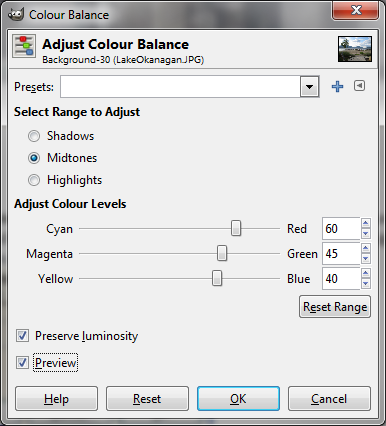Open the presets menu arrow icon
This screenshot has height=426, width=386.
[x=359, y=86]
